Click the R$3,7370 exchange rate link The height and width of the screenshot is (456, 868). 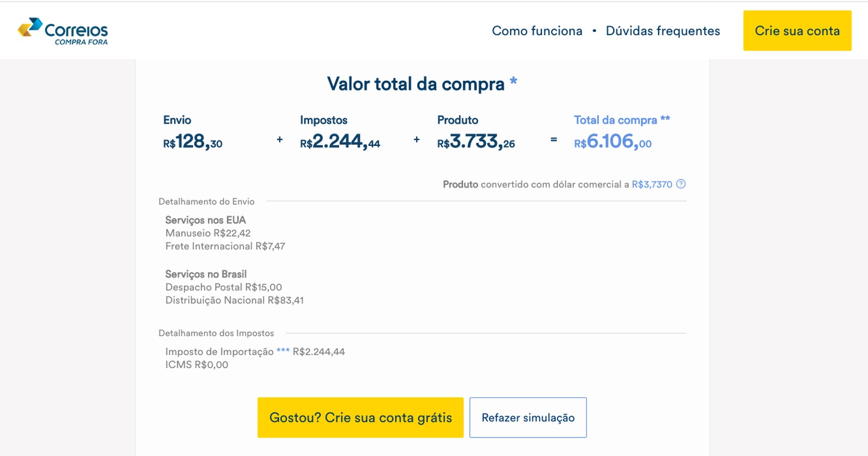click(x=652, y=184)
